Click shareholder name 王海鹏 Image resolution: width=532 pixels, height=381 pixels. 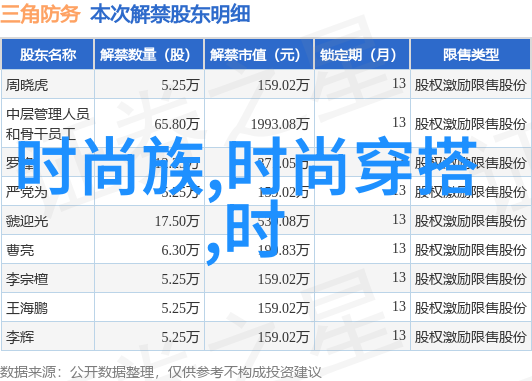(27, 308)
